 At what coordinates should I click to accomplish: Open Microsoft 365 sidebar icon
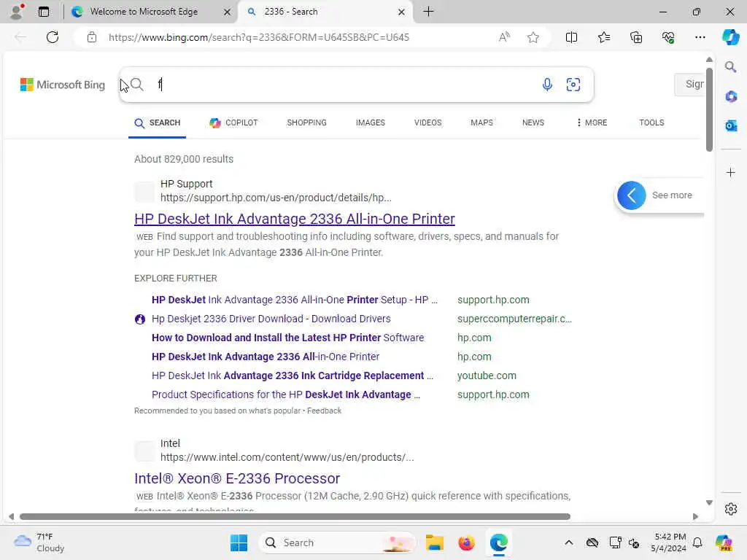[731, 97]
